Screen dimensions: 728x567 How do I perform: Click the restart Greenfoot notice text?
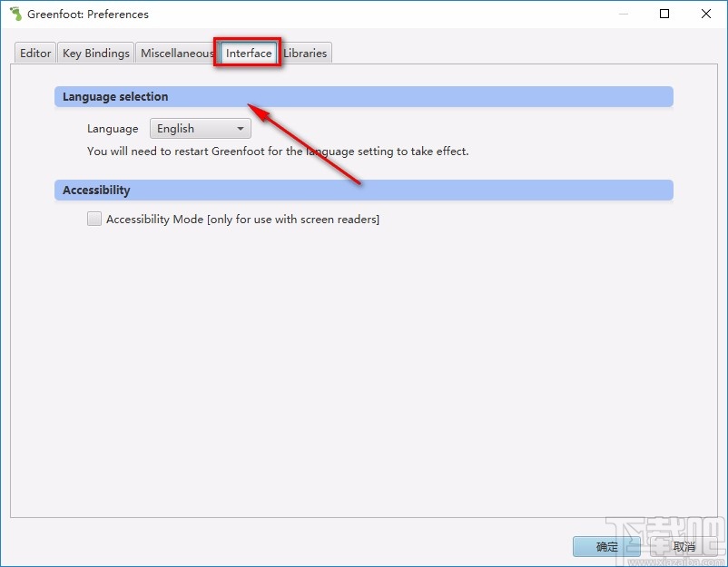pyautogui.click(x=278, y=152)
